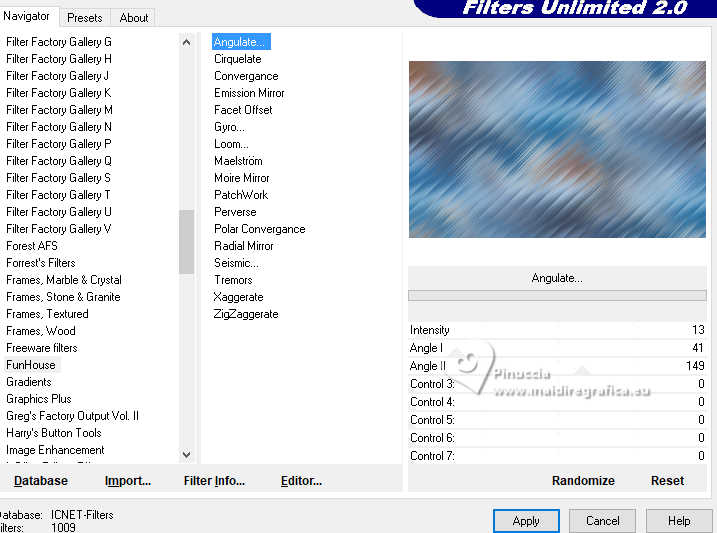Open Image Enhancement category
This screenshot has width=717, height=533.
pos(55,450)
